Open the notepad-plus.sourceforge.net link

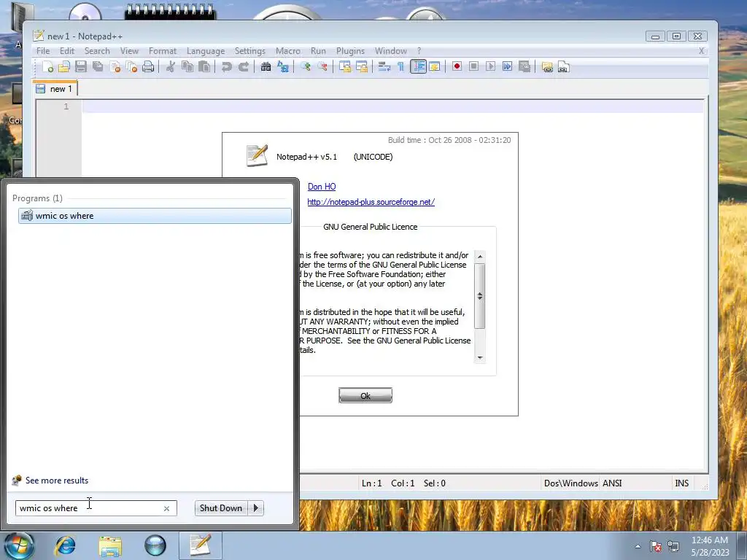point(371,202)
